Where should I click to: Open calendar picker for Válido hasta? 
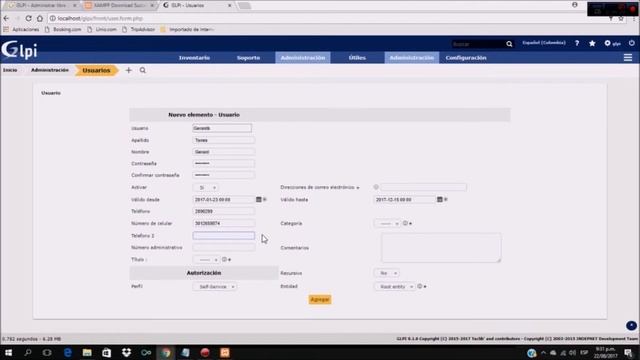[x=440, y=199]
